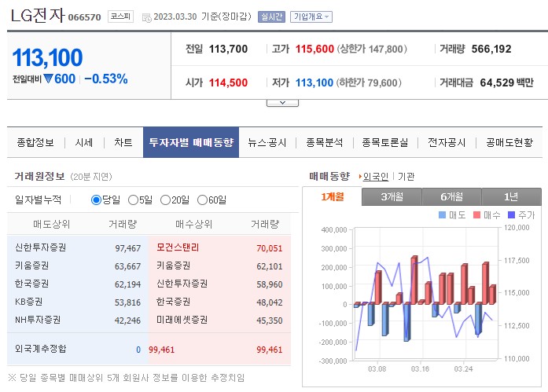Select the 60일 radio button
This screenshot has width=548, height=392.
[202, 200]
